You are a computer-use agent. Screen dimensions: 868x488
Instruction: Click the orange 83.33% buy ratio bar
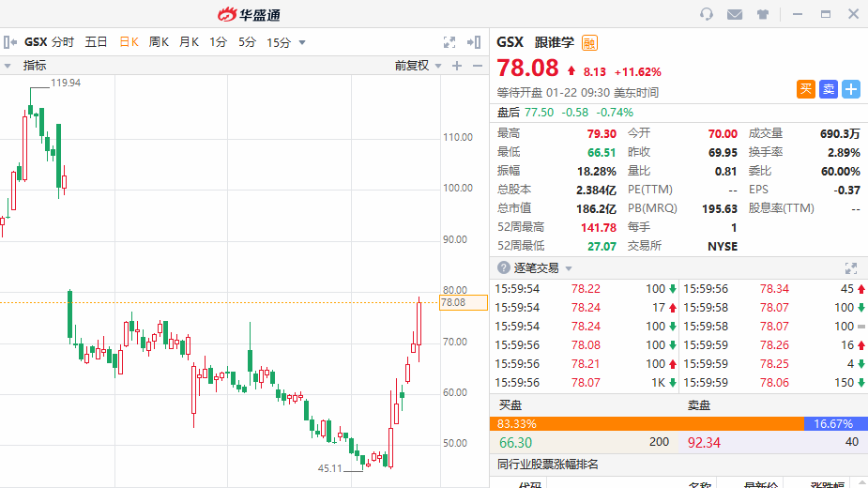(647, 424)
